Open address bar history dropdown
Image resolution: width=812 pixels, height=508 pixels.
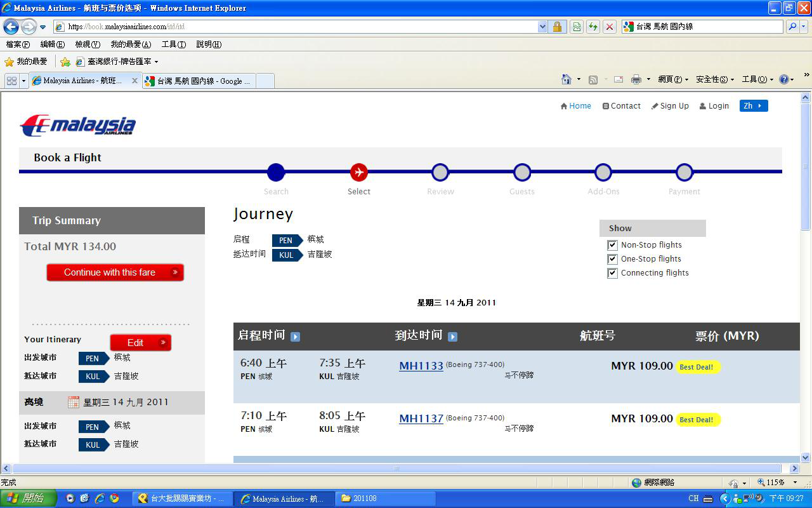click(x=542, y=27)
